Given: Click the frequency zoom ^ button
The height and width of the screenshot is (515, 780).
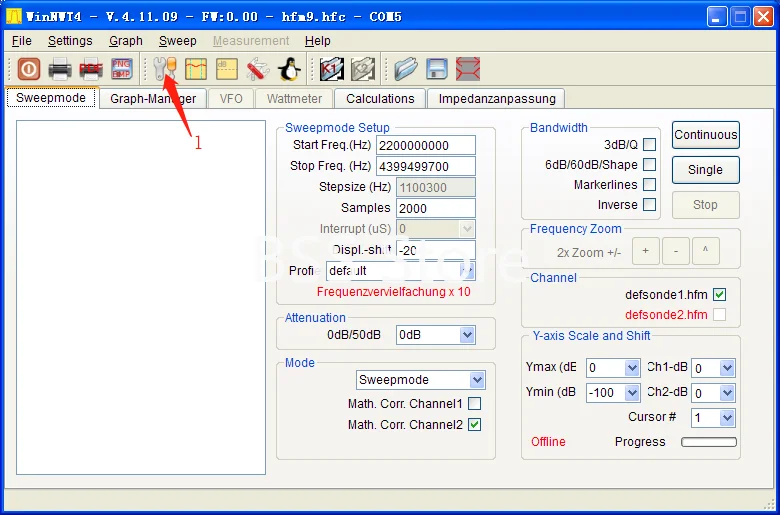Looking at the screenshot, I should tap(705, 251).
